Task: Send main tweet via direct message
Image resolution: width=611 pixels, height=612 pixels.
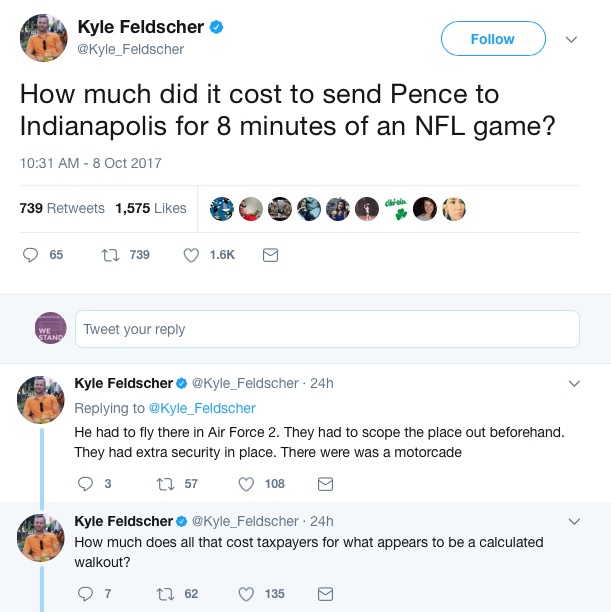Action: pyautogui.click(x=270, y=255)
